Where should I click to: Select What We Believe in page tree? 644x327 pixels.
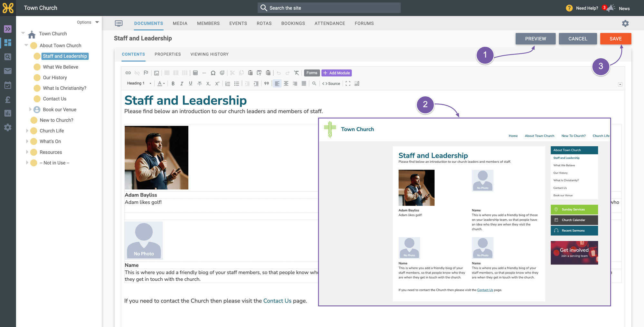[x=61, y=67]
